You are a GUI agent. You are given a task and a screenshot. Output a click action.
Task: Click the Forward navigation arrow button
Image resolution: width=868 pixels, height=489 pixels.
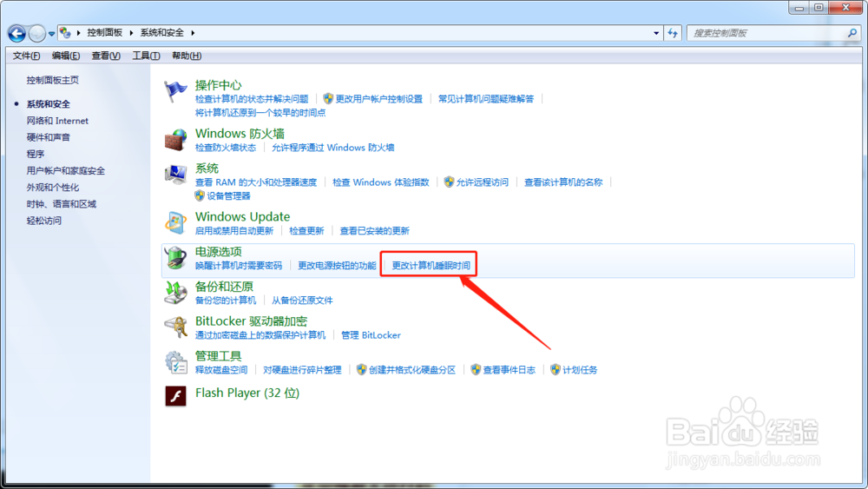(36, 33)
